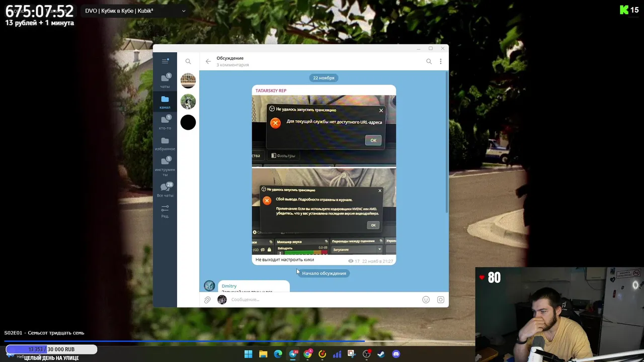The width and height of the screenshot is (644, 362).
Task: Click the TATARSKIY REP sender name
Action: (x=271, y=90)
